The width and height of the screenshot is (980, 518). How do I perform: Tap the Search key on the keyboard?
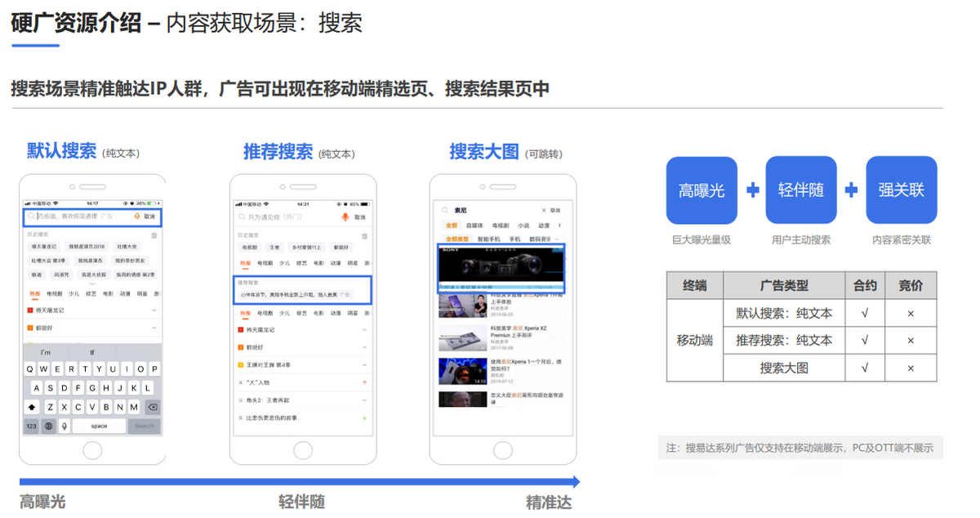[x=144, y=426]
